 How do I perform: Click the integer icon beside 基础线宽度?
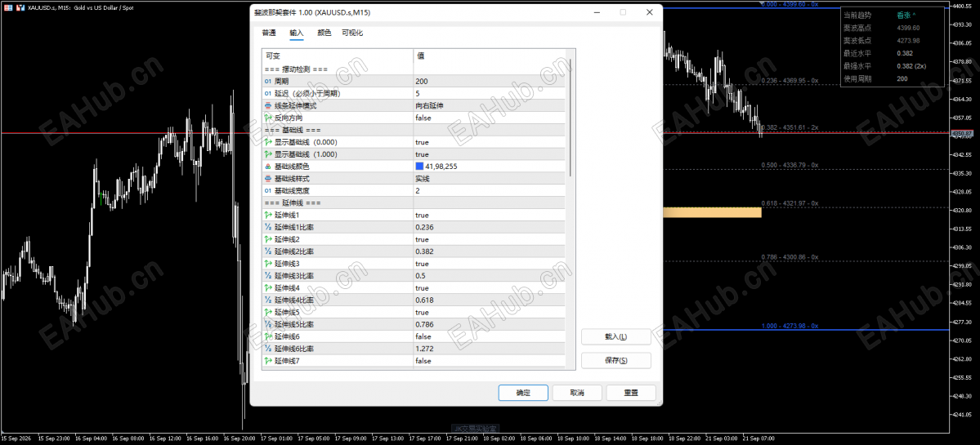point(268,191)
